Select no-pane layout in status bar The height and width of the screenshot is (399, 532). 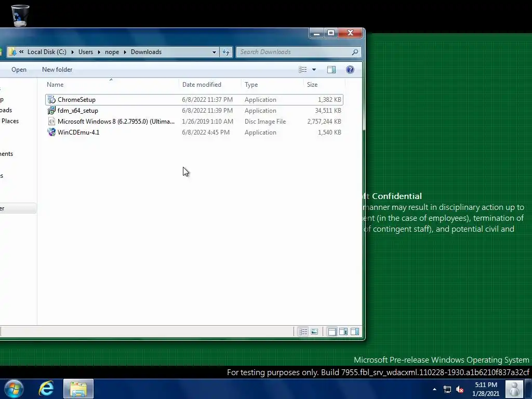(x=332, y=331)
